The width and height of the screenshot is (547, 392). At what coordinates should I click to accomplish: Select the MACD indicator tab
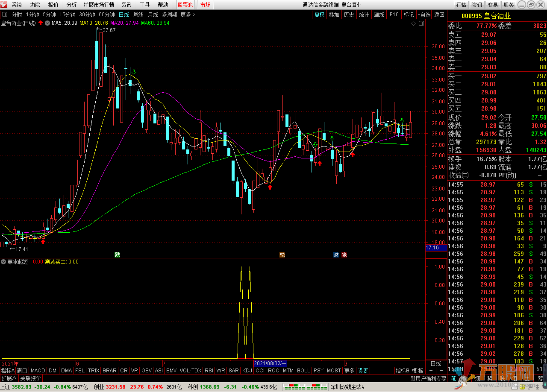pyautogui.click(x=38, y=371)
